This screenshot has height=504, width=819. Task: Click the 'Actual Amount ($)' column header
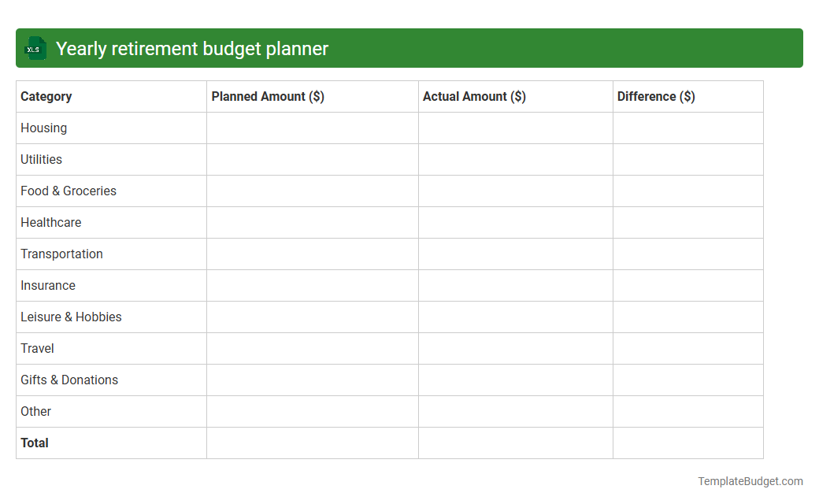click(473, 96)
